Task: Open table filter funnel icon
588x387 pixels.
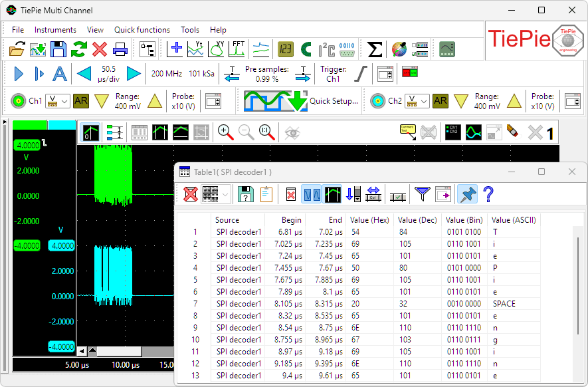Action: click(x=423, y=194)
